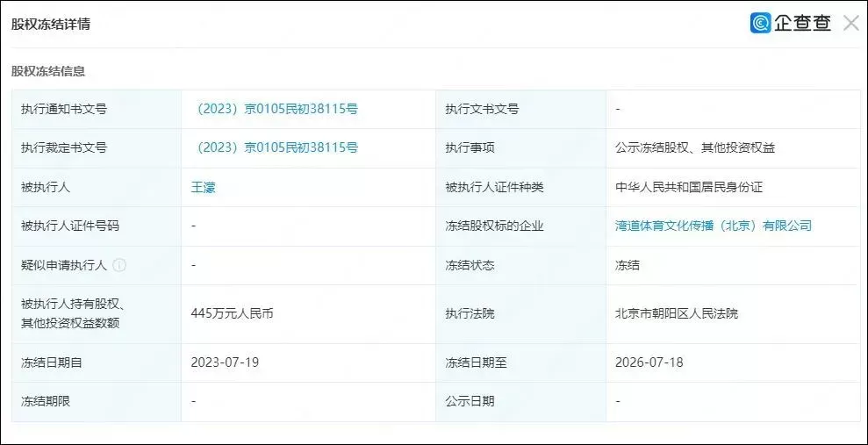Click the 被执行人证件号码 label cell
The height and width of the screenshot is (445, 868).
click(x=97, y=226)
